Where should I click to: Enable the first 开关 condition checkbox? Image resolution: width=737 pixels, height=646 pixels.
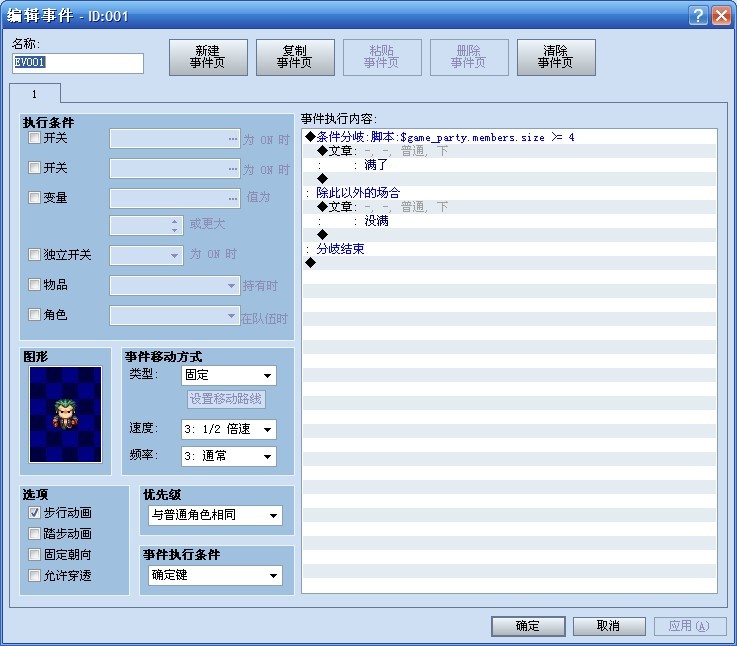34,138
